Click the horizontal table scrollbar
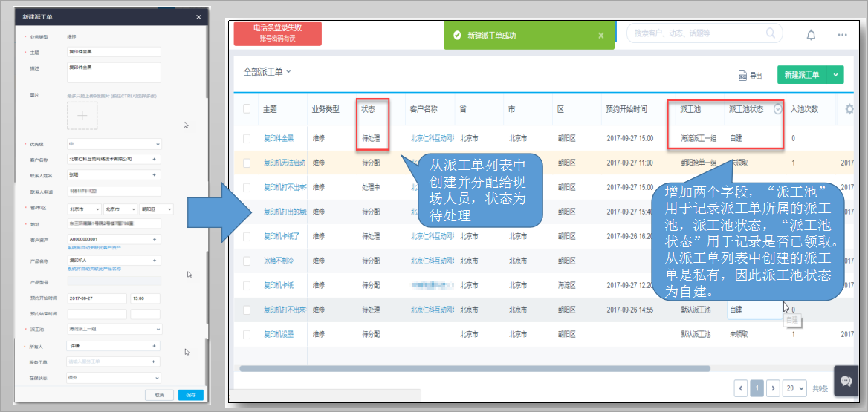868x412 pixels. click(x=476, y=368)
